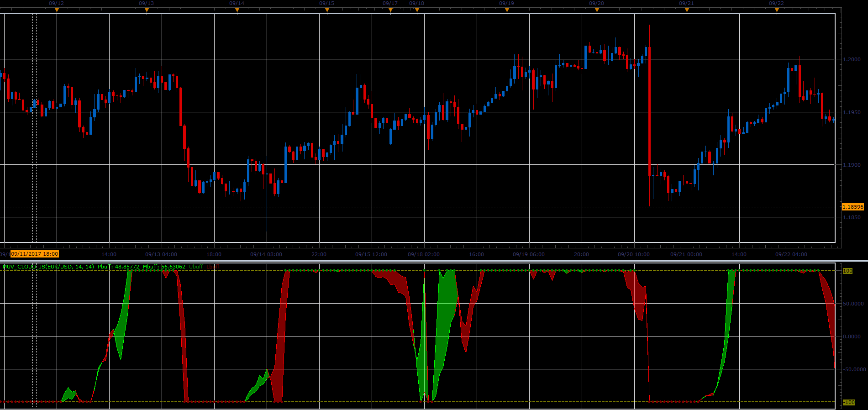The image size is (868, 410).
Task: Click the orange 1.18596 price label
Action: (x=853, y=207)
